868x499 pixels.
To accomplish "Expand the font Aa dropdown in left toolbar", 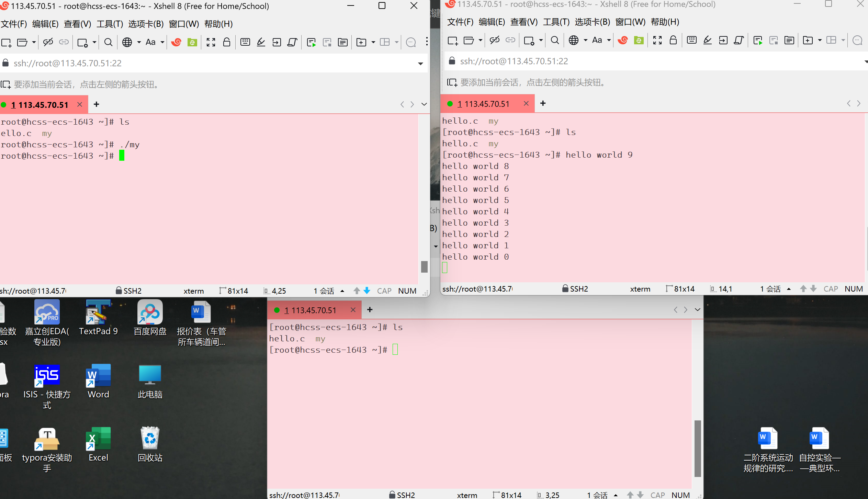I will [162, 42].
